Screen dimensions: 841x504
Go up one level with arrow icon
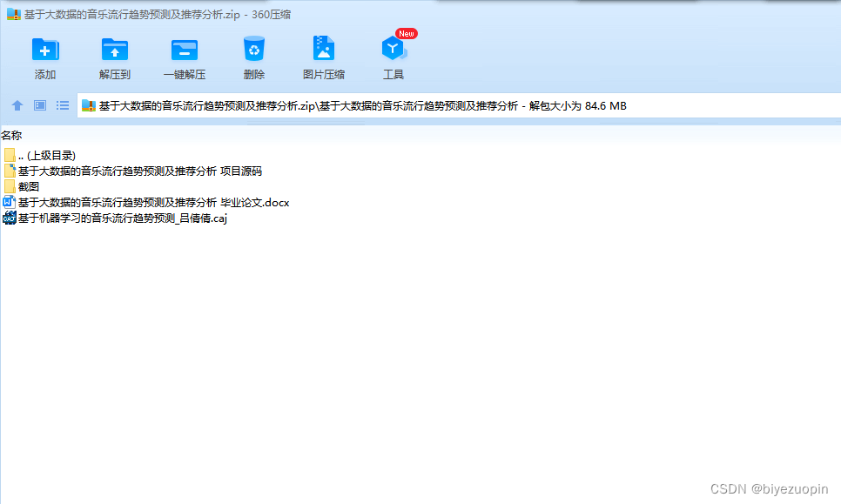click(17, 105)
